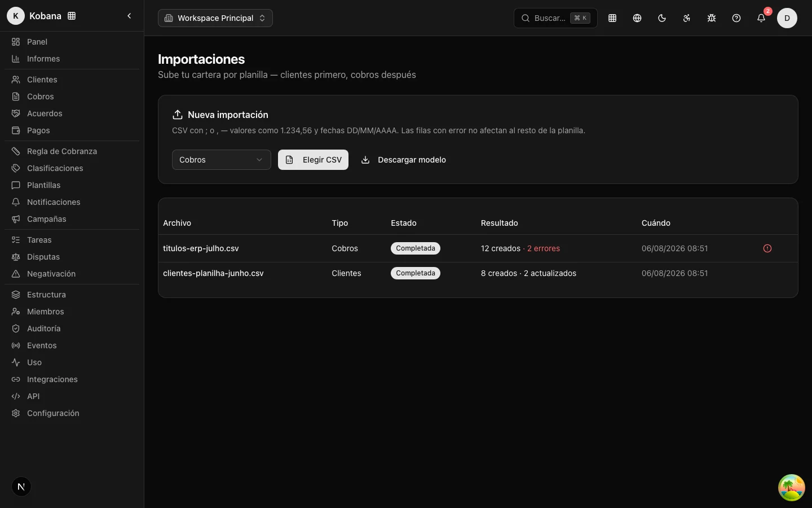Click the Notificaciones bell icon in sidebar
The width and height of the screenshot is (812, 508).
[x=16, y=202]
